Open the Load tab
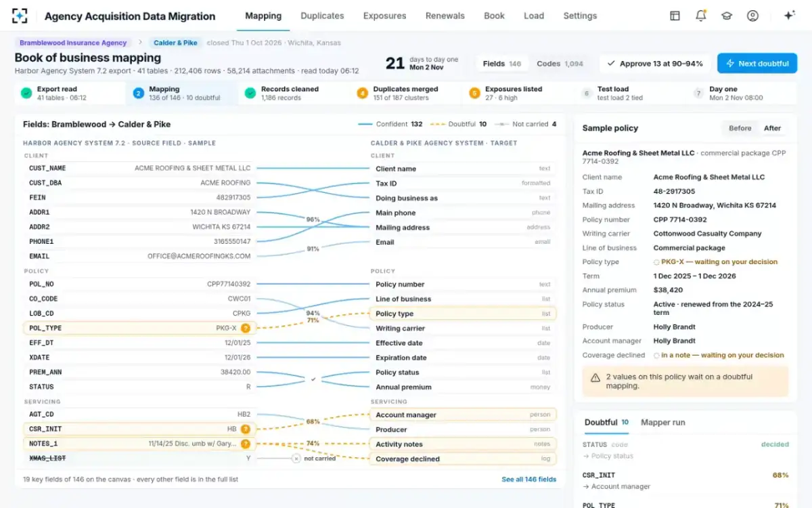Viewport: 812px width, 508px height. pyautogui.click(x=534, y=16)
